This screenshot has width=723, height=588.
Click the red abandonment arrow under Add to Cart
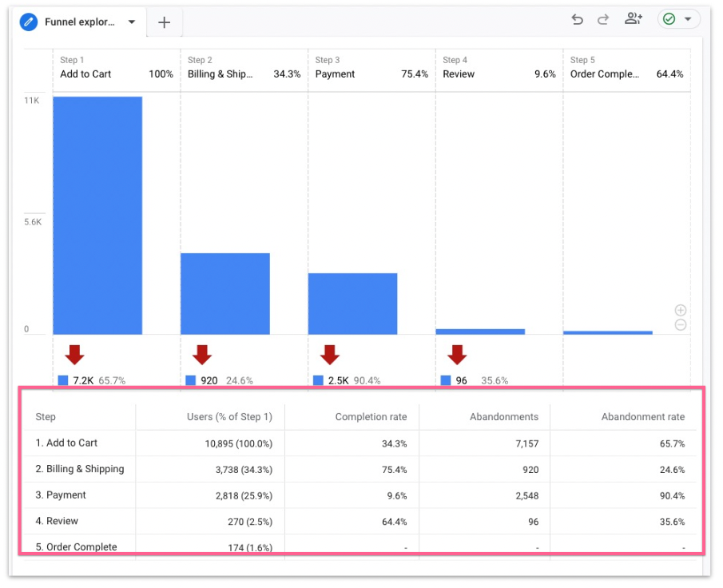click(74, 355)
